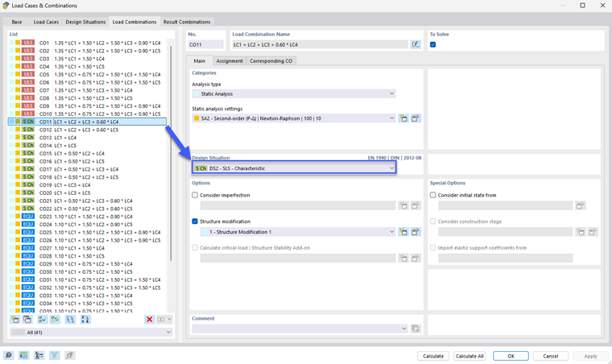Image resolution: width=612 pixels, height=364 pixels.
Task: Select CO12 row in the list
Action: pos(88,130)
